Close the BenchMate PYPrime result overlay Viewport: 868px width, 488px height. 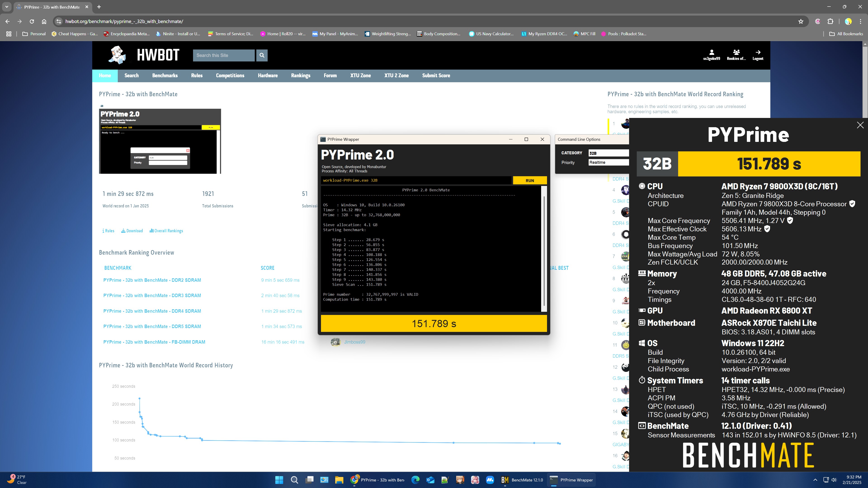coord(860,125)
